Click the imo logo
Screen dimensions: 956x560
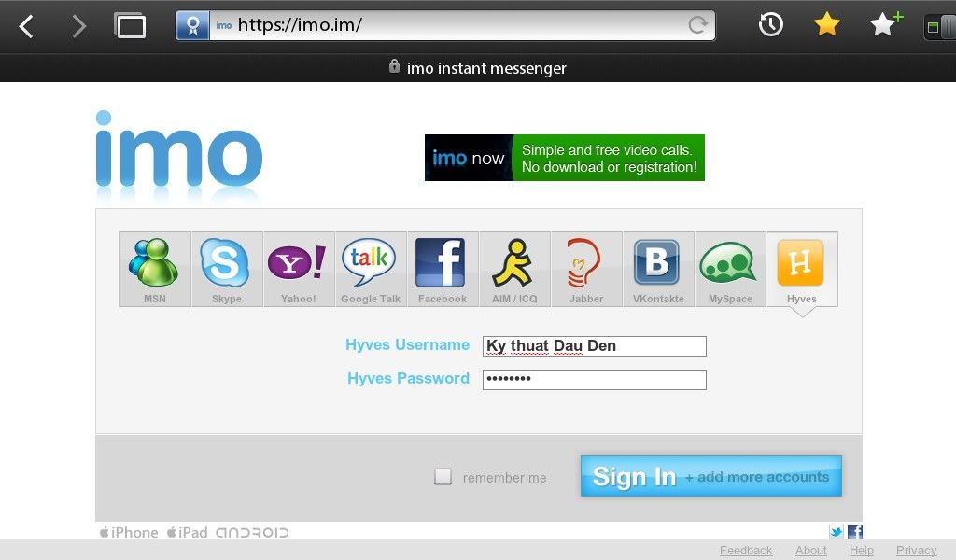point(178,150)
